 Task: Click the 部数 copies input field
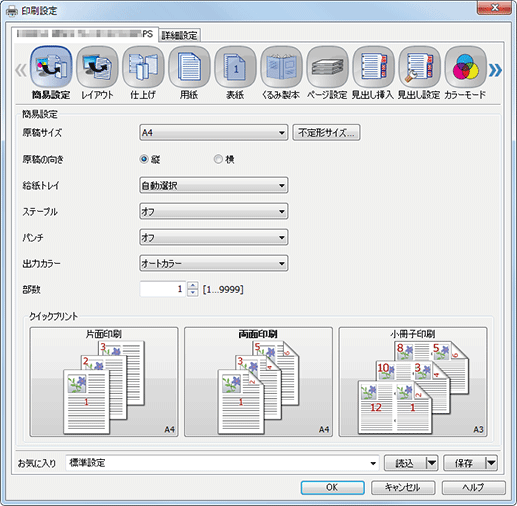click(163, 289)
